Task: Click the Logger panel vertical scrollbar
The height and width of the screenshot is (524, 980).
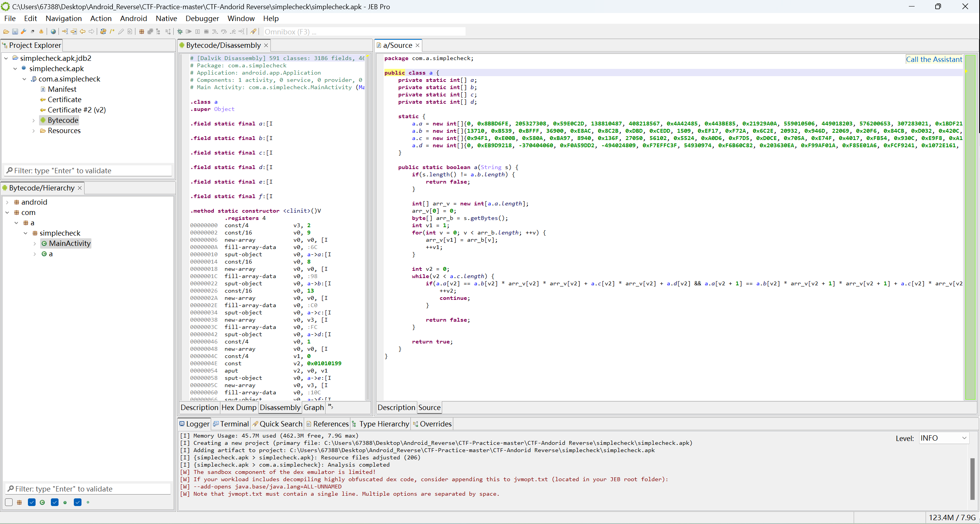Action: pos(972,478)
